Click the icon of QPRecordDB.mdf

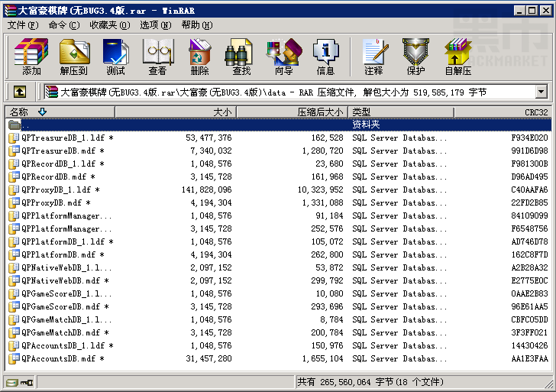14,177
